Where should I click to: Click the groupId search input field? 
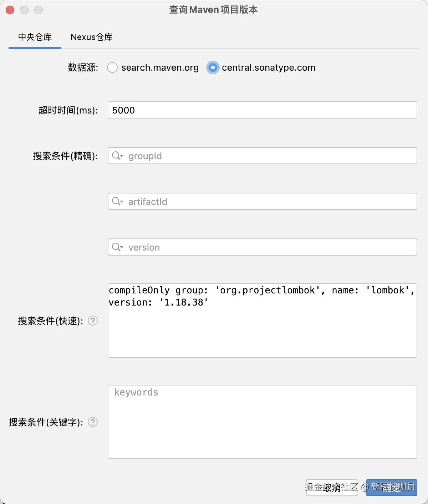[x=250, y=156]
